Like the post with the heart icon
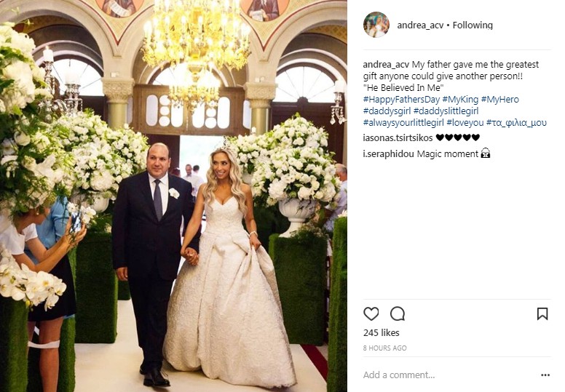Image resolution: width=565 pixels, height=392 pixels. [x=371, y=313]
